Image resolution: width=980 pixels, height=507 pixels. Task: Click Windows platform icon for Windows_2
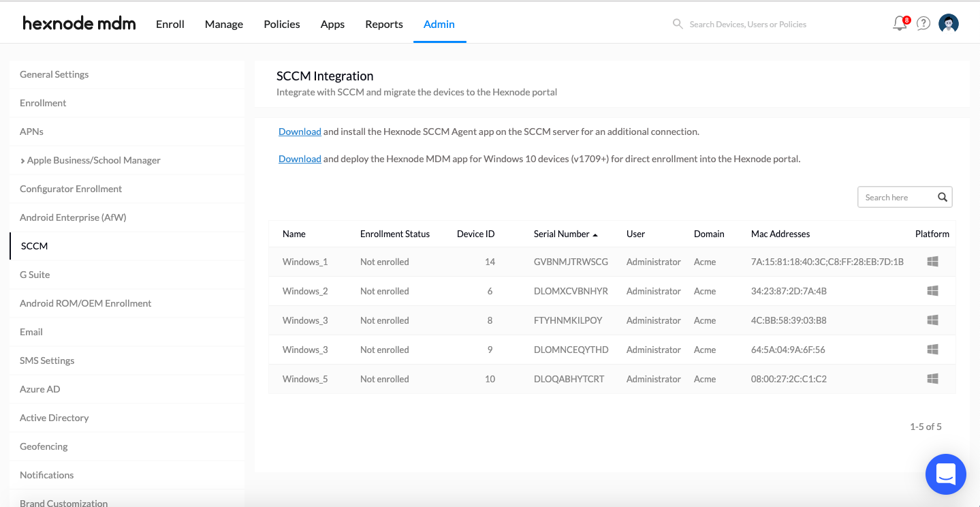pyautogui.click(x=933, y=291)
